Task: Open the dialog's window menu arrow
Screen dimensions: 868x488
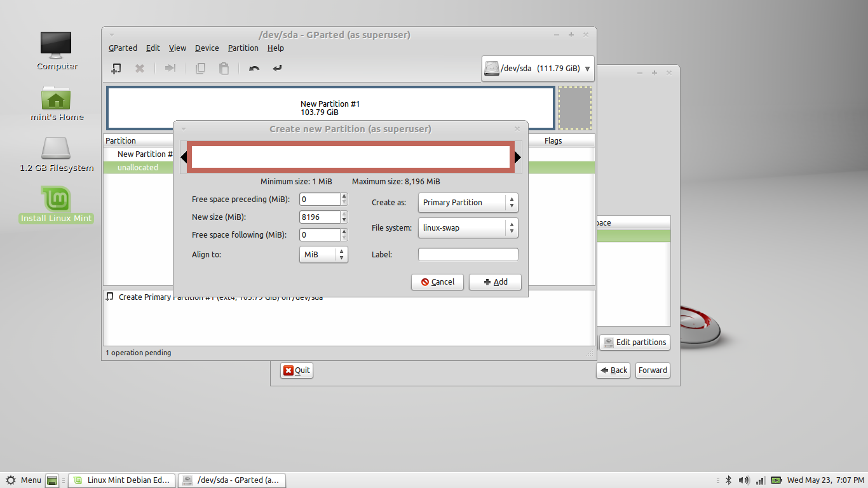Action: tap(184, 129)
